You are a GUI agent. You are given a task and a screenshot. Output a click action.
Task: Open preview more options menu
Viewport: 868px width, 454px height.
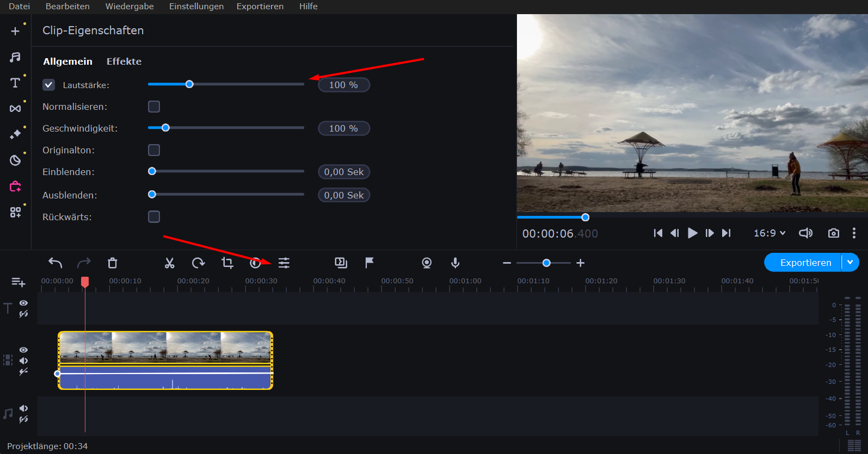854,233
